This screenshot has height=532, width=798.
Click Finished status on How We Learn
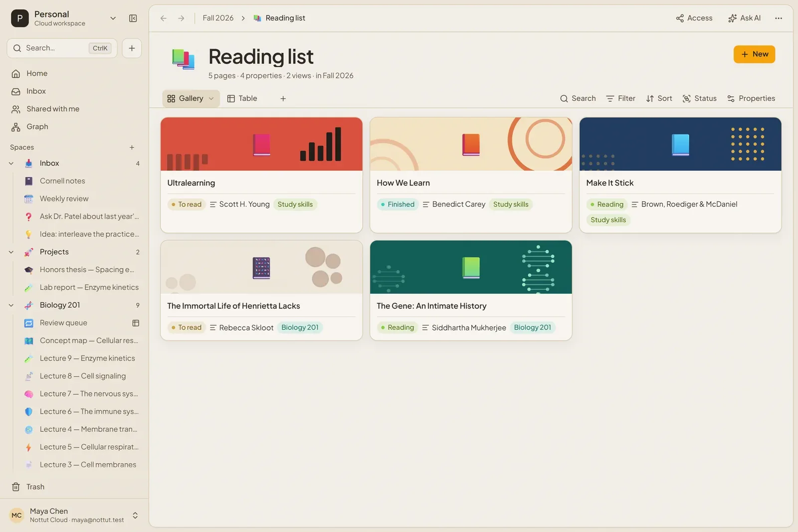click(398, 204)
